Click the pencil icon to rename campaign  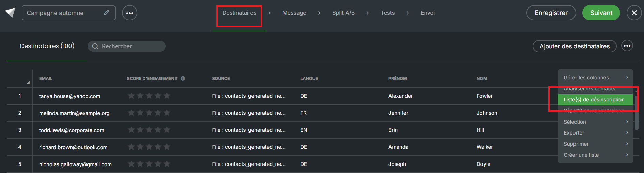(107, 13)
